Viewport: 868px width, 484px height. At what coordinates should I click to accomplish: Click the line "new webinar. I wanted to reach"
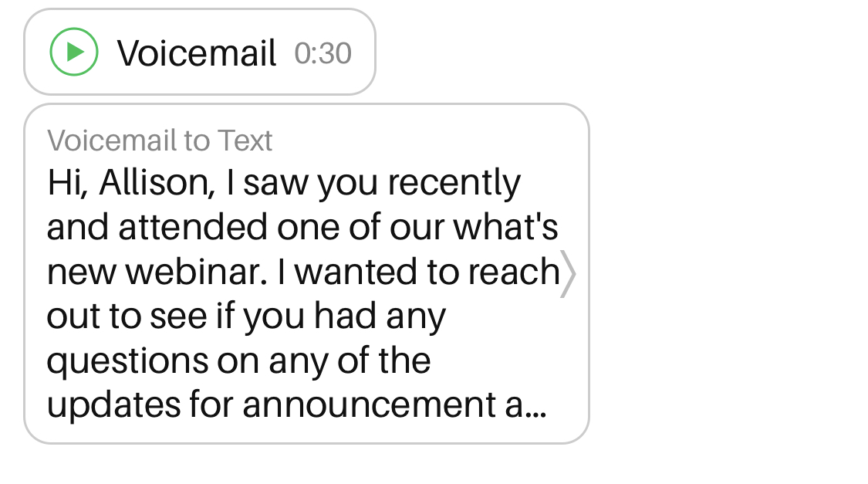pos(302,272)
